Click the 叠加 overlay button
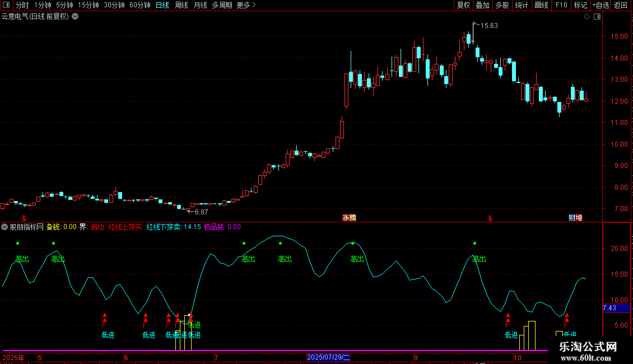The image size is (633, 364). click(482, 5)
